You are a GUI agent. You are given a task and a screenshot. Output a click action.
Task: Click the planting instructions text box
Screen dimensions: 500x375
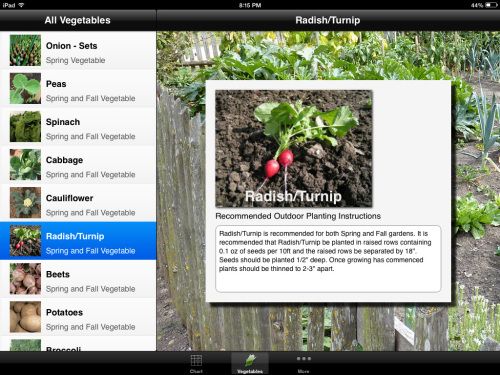click(328, 259)
